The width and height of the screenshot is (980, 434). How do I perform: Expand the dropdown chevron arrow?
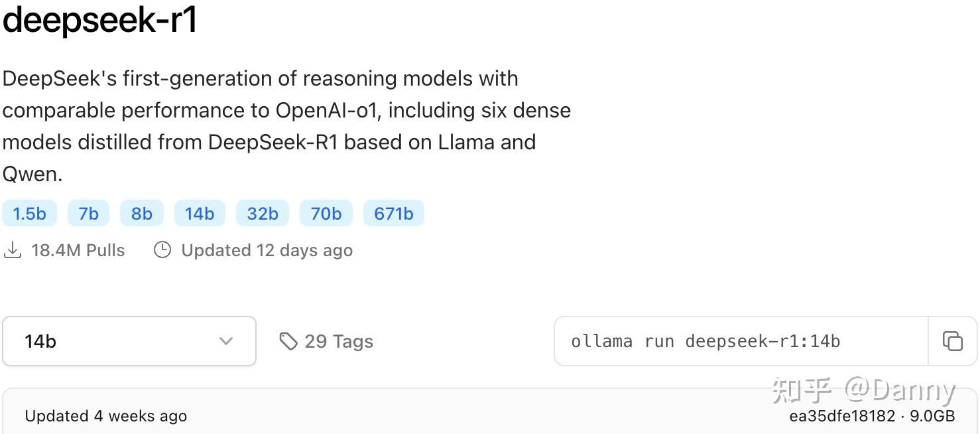pyautogui.click(x=226, y=341)
